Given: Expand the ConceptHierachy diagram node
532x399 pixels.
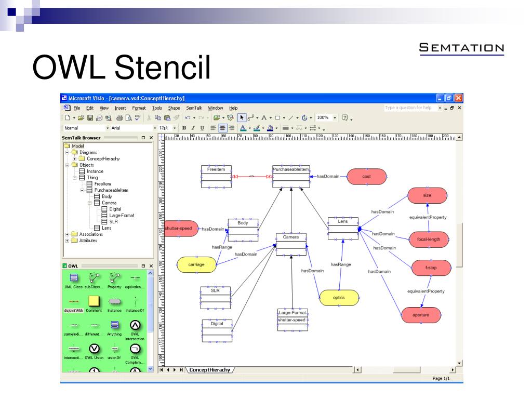Looking at the screenshot, I should 74,159.
